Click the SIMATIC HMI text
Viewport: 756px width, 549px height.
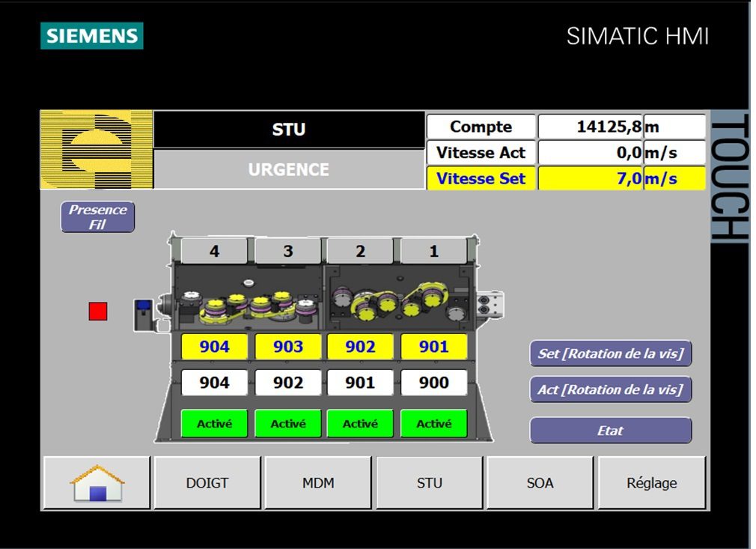click(x=638, y=36)
